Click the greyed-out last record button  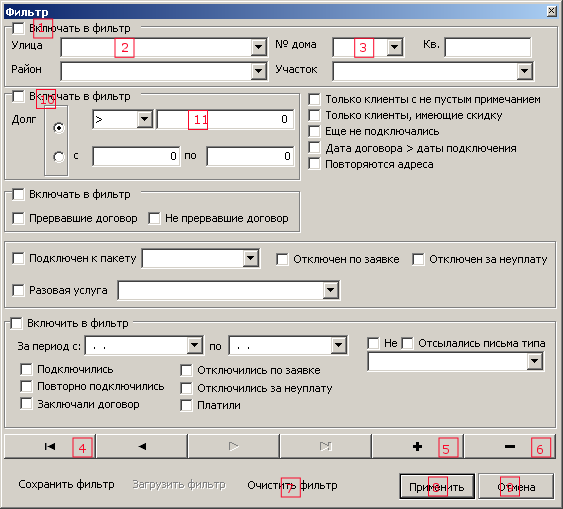[326, 447]
